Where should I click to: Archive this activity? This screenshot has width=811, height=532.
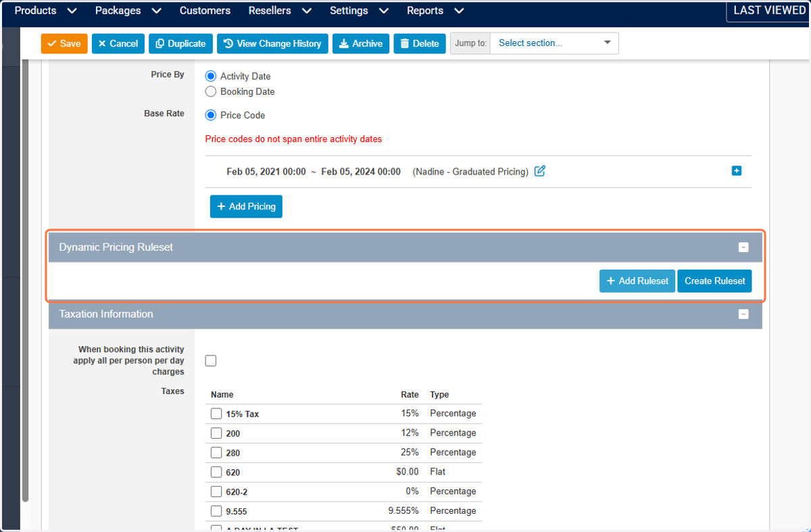361,43
